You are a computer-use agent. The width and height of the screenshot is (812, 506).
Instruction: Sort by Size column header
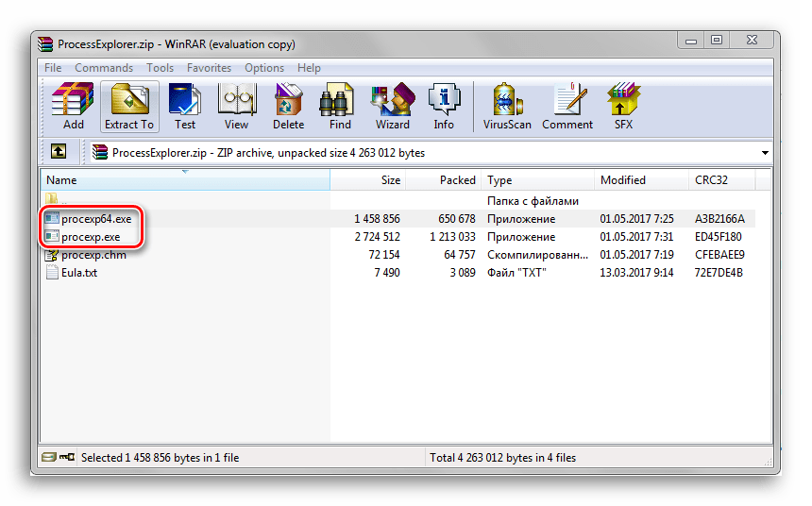tap(367, 180)
